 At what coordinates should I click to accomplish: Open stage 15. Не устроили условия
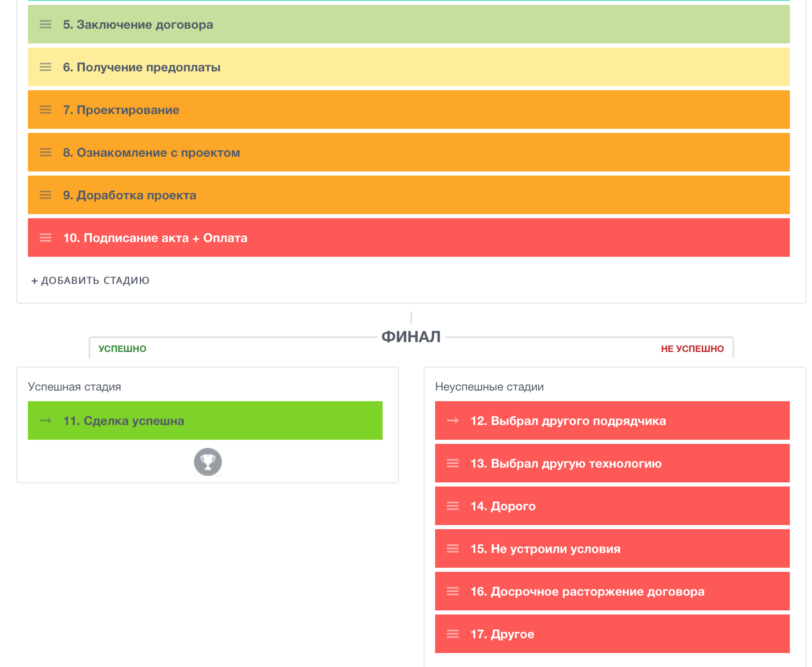point(545,549)
